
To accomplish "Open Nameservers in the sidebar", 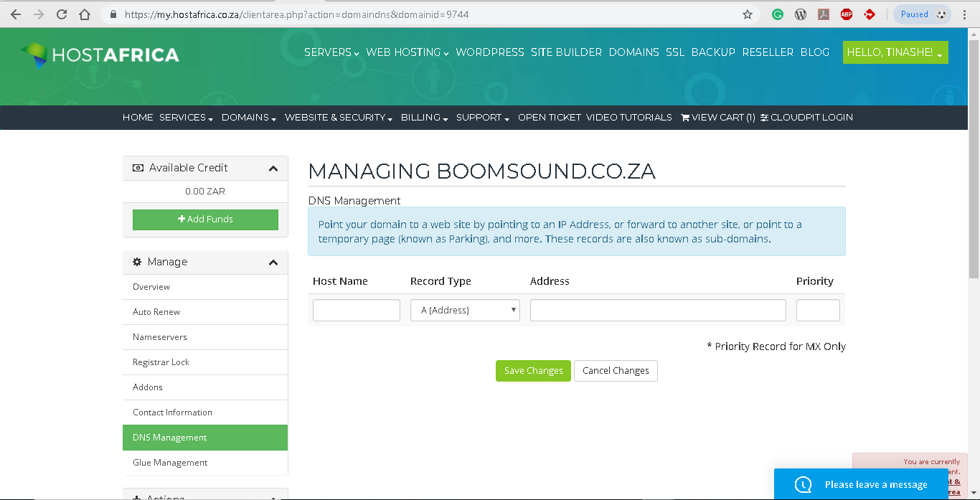I will click(205, 337).
